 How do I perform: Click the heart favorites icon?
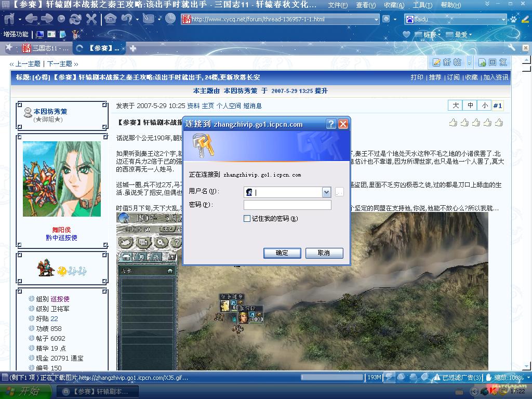coord(406,34)
